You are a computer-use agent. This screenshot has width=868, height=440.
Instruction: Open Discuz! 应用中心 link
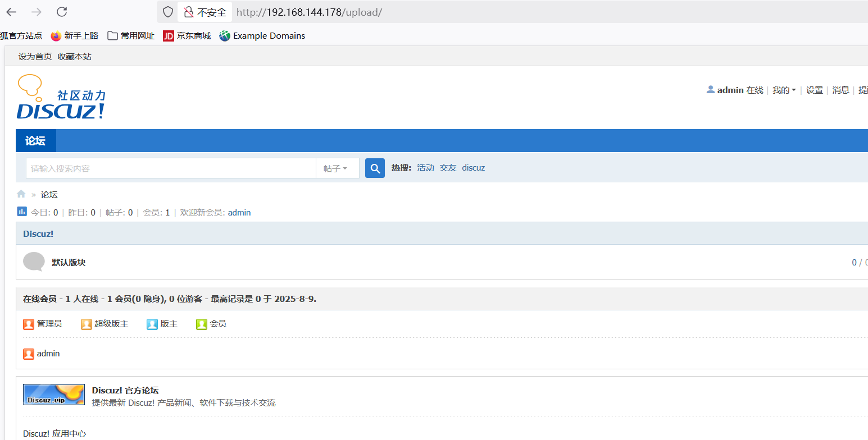tap(54, 433)
